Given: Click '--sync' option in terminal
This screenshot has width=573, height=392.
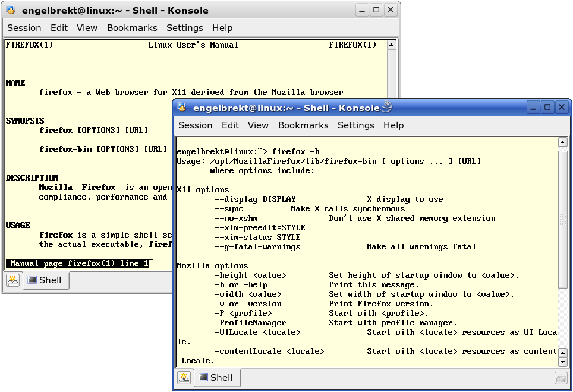Looking at the screenshot, I should [229, 209].
